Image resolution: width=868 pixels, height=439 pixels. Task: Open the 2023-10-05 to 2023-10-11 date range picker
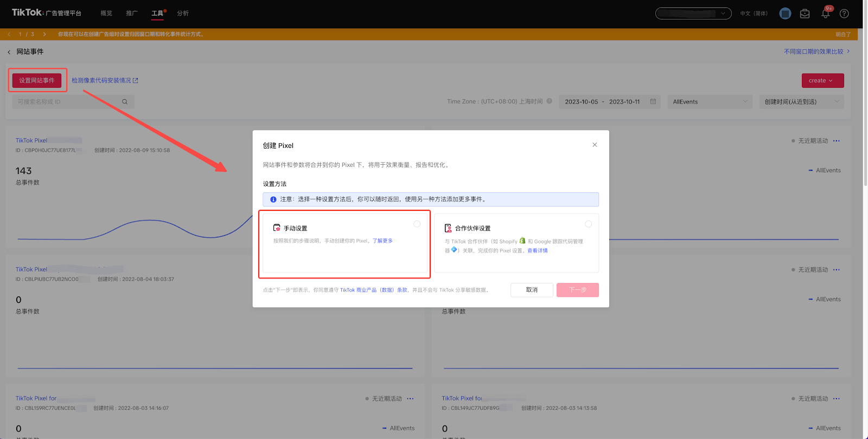610,101
